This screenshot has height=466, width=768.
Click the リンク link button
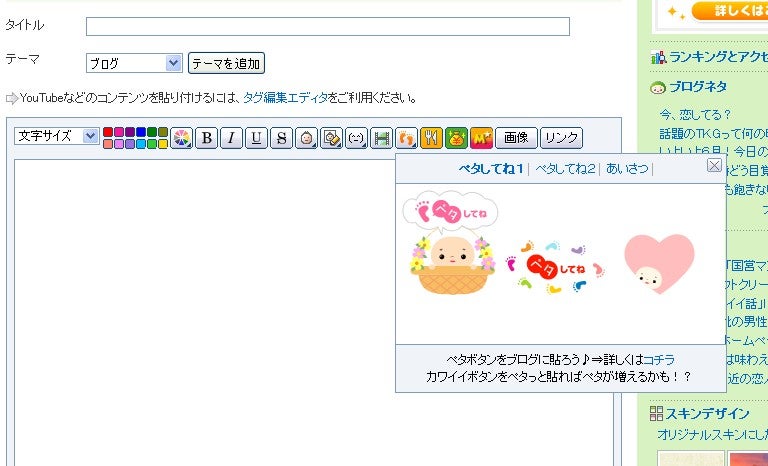pos(561,138)
